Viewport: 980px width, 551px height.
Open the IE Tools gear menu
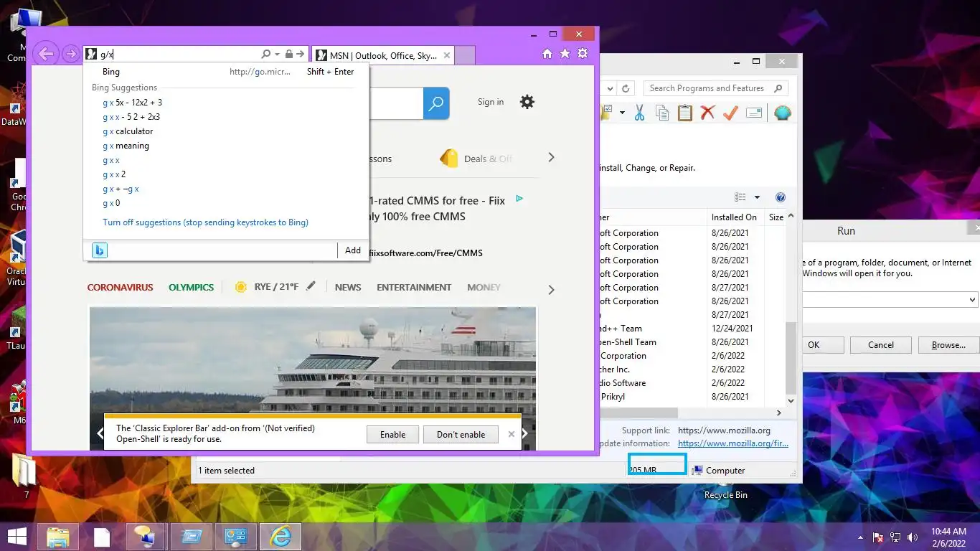click(x=583, y=54)
